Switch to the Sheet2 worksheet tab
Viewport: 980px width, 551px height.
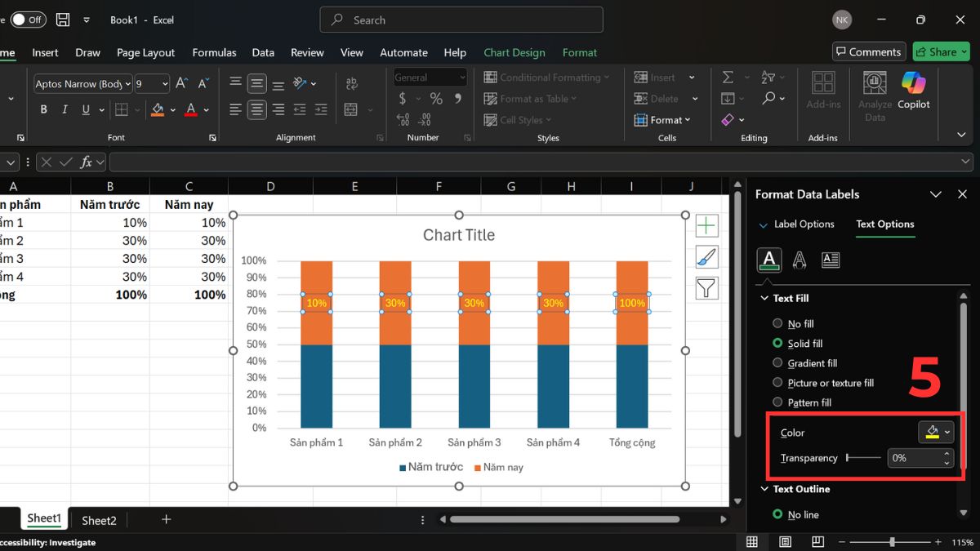click(x=99, y=520)
